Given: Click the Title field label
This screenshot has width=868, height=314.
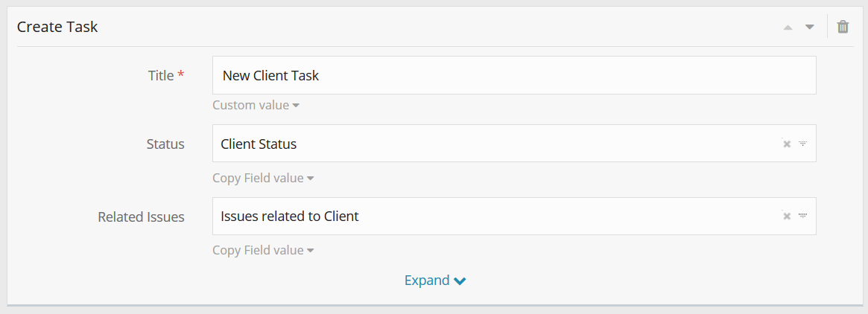Looking at the screenshot, I should [x=160, y=76].
